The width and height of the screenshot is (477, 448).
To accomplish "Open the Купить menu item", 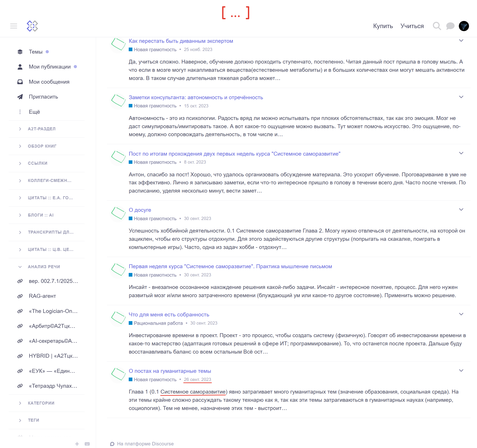I will 383,26.
